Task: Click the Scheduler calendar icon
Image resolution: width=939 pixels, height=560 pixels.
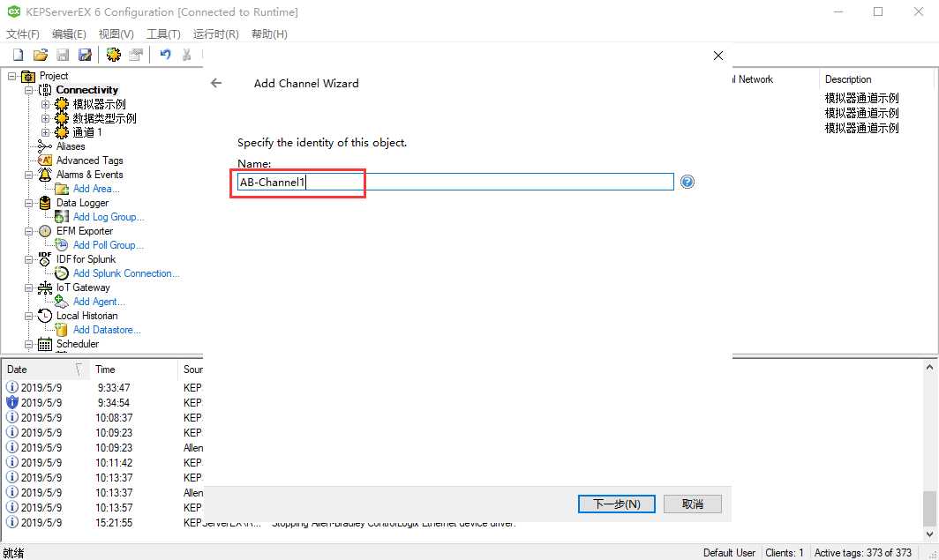Action: tap(45, 344)
